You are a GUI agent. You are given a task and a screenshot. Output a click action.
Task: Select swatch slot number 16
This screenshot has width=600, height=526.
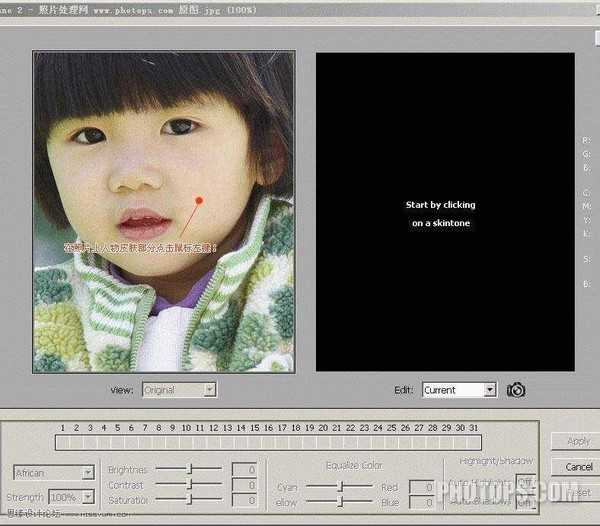269,442
